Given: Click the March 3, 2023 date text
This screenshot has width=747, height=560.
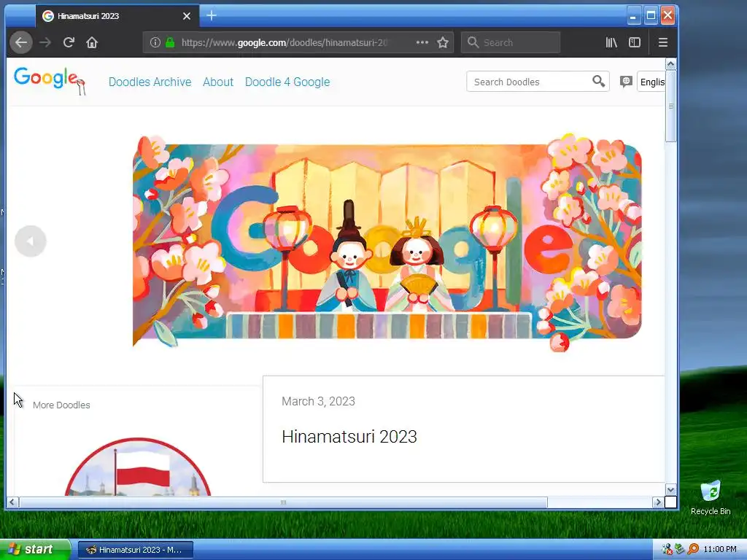Looking at the screenshot, I should [318, 402].
